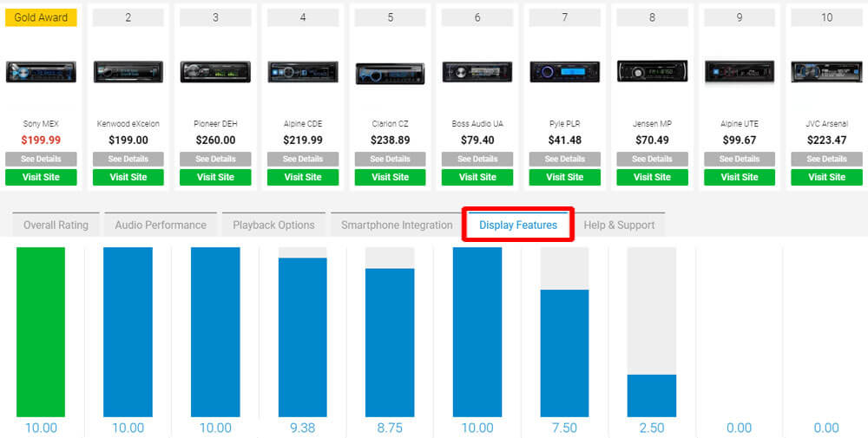Image resolution: width=868 pixels, height=438 pixels.
Task: Click the $199.99 Sony price
Action: 41,141
